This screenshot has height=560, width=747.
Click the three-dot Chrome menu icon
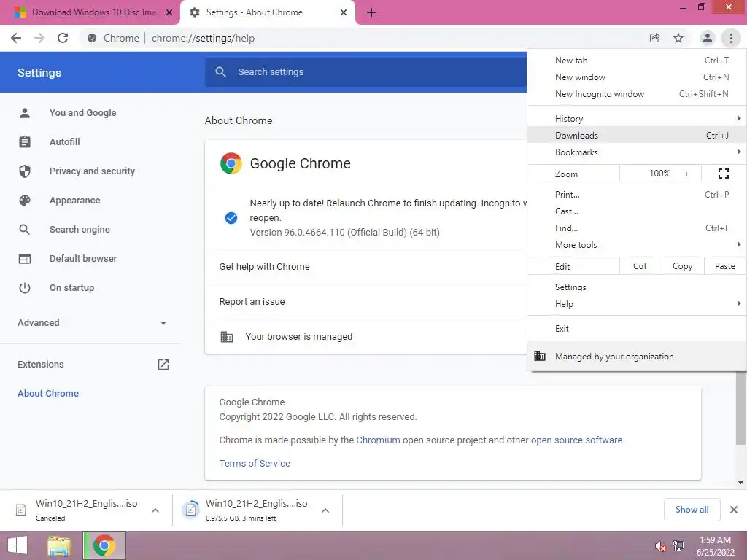731,38
